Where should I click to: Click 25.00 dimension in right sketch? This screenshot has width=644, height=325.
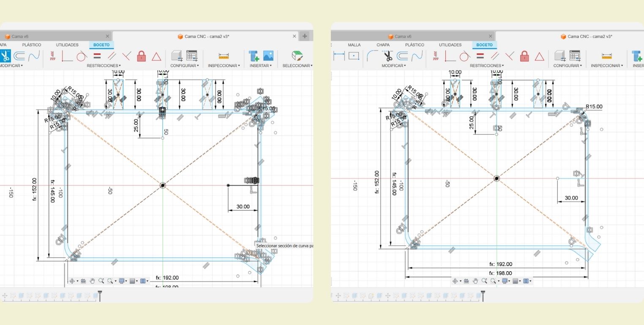pyautogui.click(x=472, y=123)
